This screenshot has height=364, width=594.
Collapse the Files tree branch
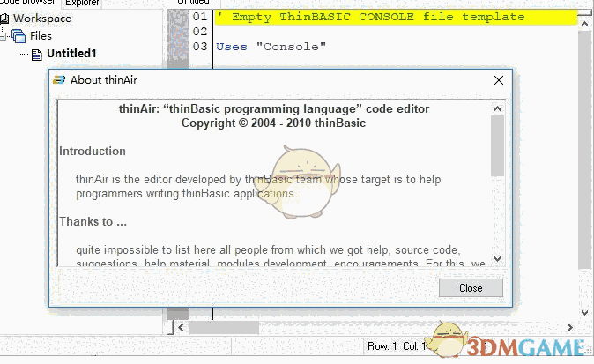[x=3, y=36]
